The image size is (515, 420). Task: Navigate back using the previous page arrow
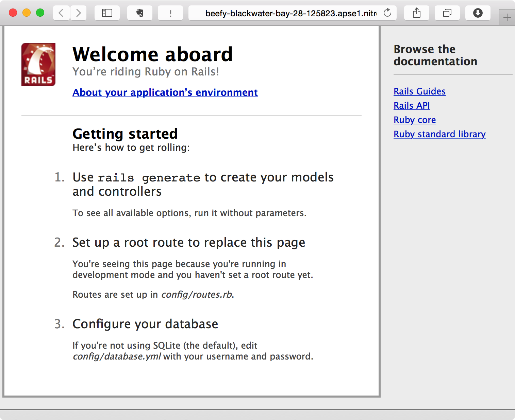click(x=61, y=13)
